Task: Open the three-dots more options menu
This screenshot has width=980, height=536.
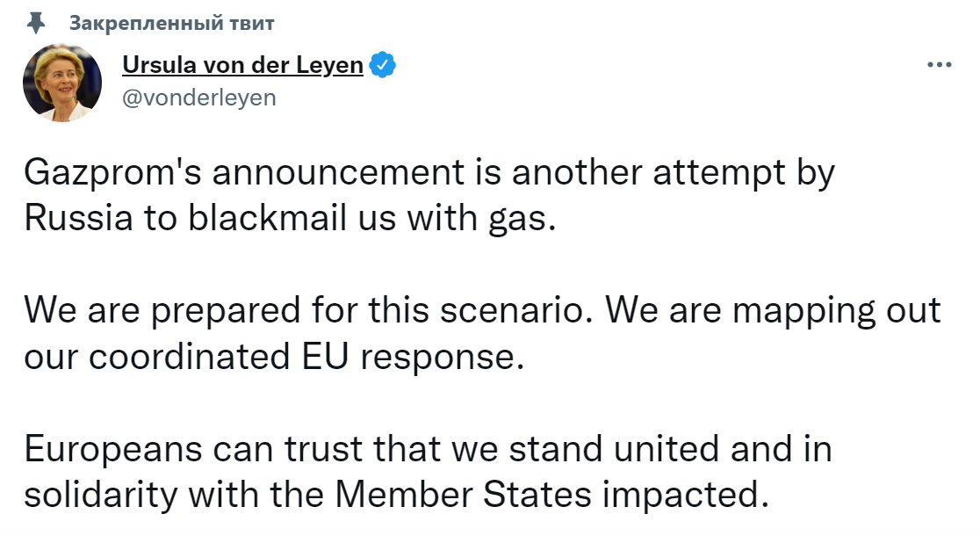Action: tap(940, 65)
